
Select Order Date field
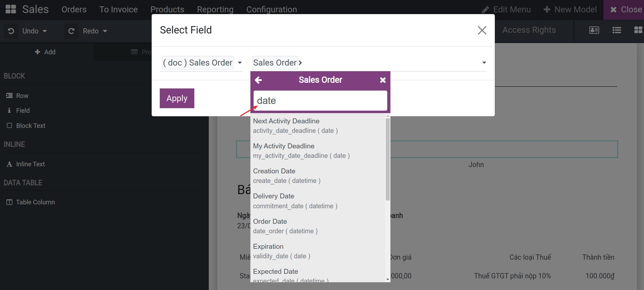click(318, 226)
